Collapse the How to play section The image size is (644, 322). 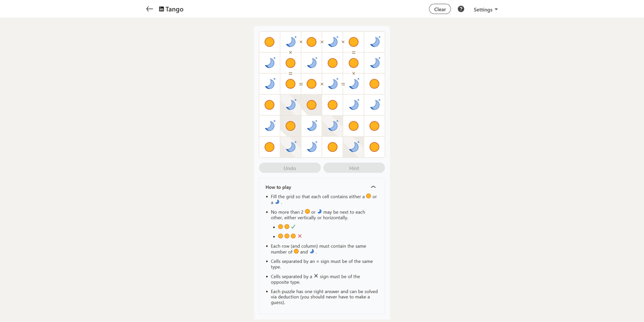[373, 187]
